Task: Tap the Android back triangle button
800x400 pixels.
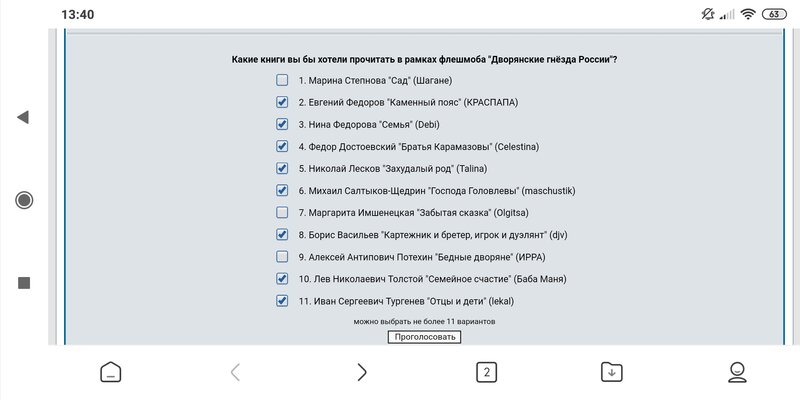Action: 23,117
